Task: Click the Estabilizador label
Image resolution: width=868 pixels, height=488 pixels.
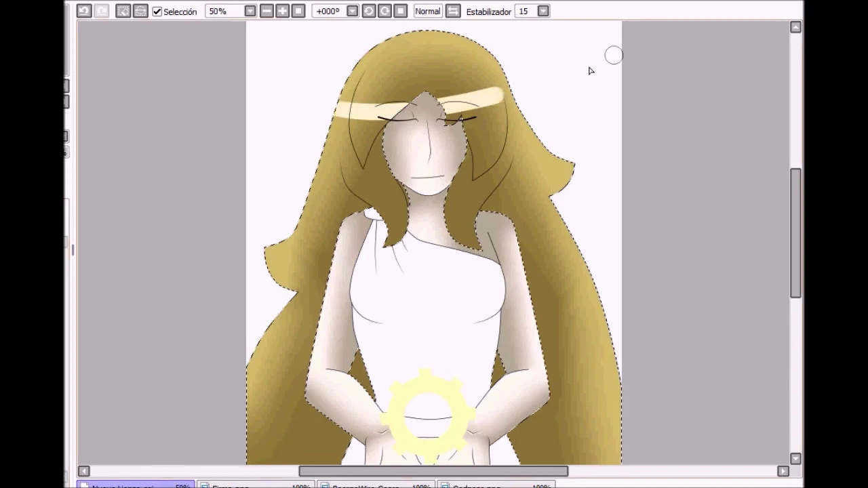Action: [x=488, y=12]
